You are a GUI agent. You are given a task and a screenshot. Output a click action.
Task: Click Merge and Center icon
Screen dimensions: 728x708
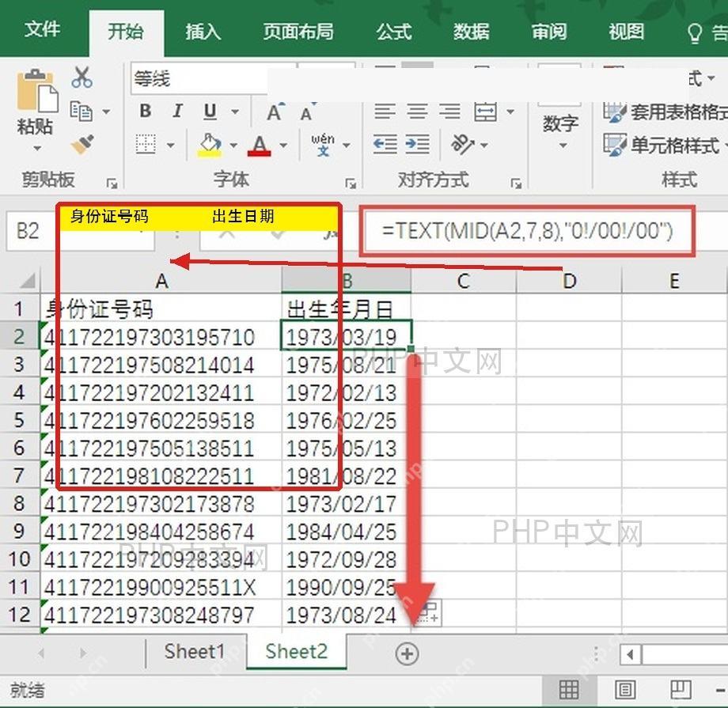[x=486, y=112]
